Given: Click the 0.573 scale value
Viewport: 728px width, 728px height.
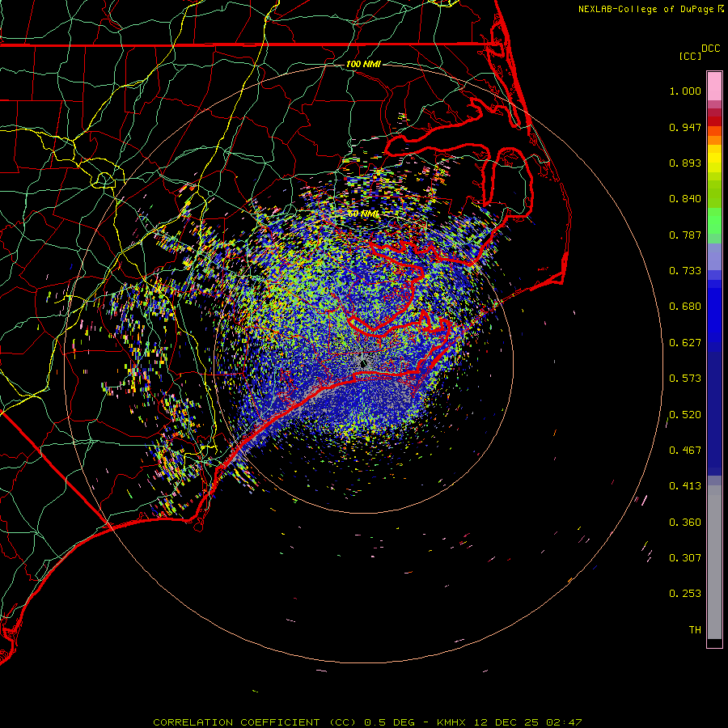Looking at the screenshot, I should (685, 379).
